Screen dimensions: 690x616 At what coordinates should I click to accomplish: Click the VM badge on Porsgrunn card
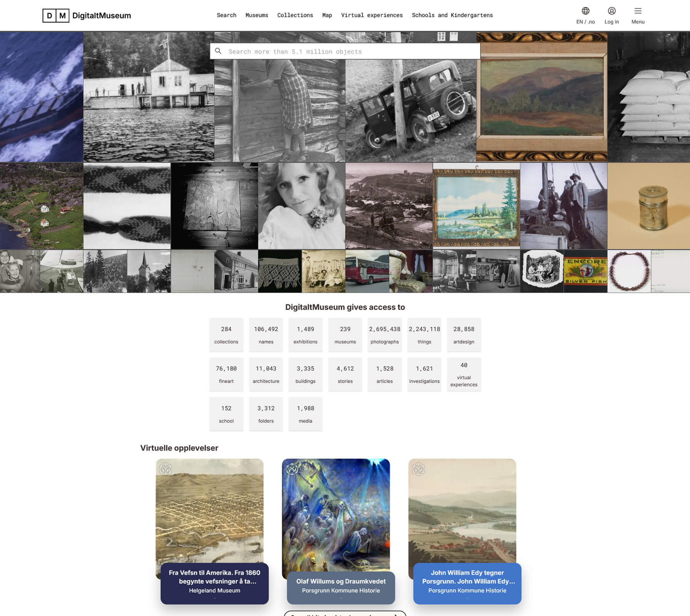(418, 469)
